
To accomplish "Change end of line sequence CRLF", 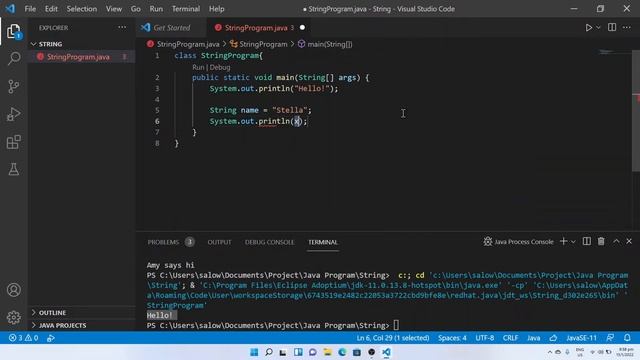I will point(510,338).
